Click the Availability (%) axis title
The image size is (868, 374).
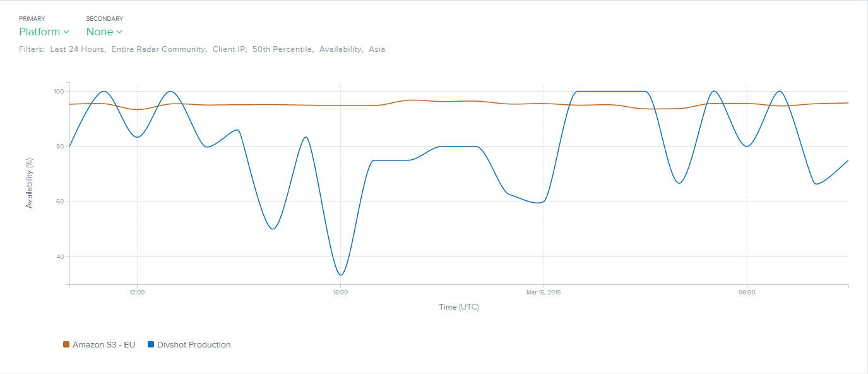click(29, 183)
